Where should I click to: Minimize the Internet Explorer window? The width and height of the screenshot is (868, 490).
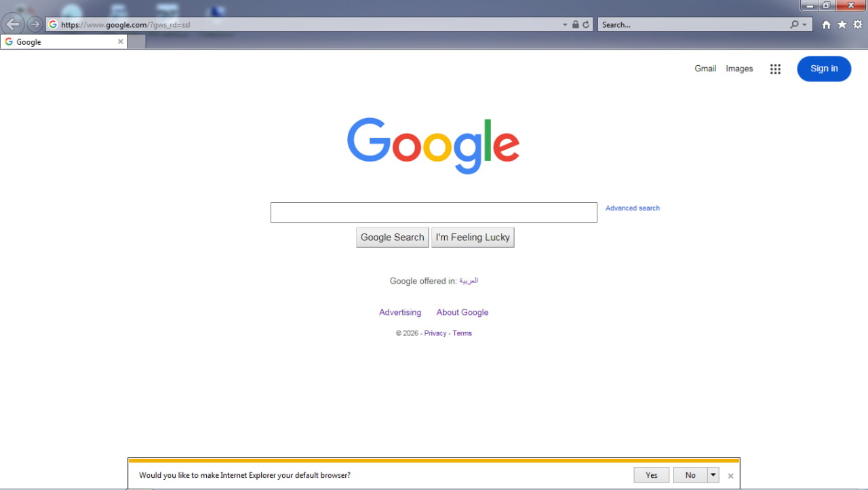809,5
